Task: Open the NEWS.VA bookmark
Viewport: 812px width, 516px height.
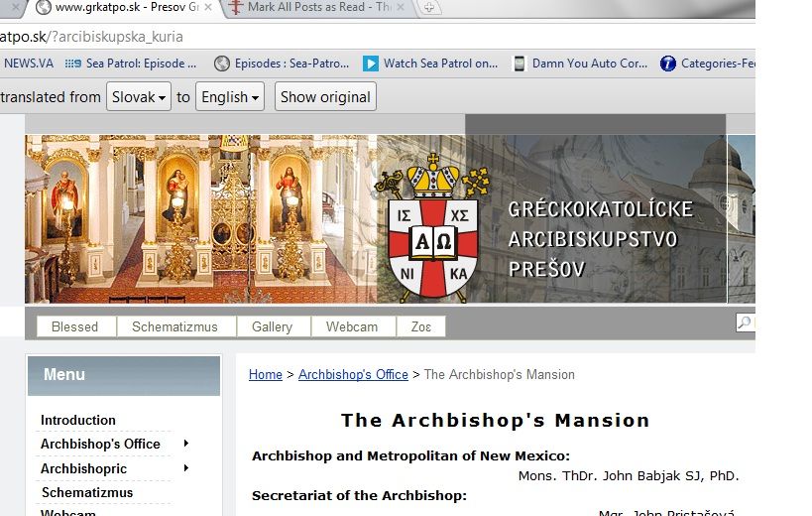Action: tap(29, 64)
